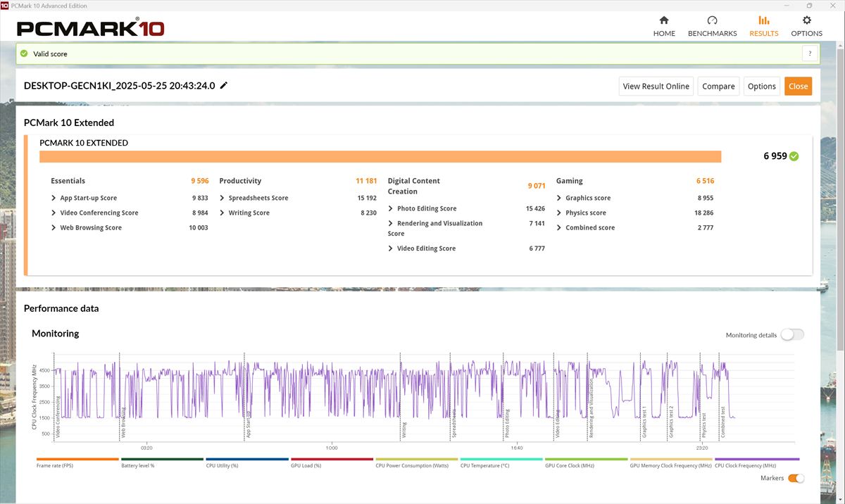Click the Combined test marker in the chart
The height and width of the screenshot is (504, 845).
click(722, 422)
